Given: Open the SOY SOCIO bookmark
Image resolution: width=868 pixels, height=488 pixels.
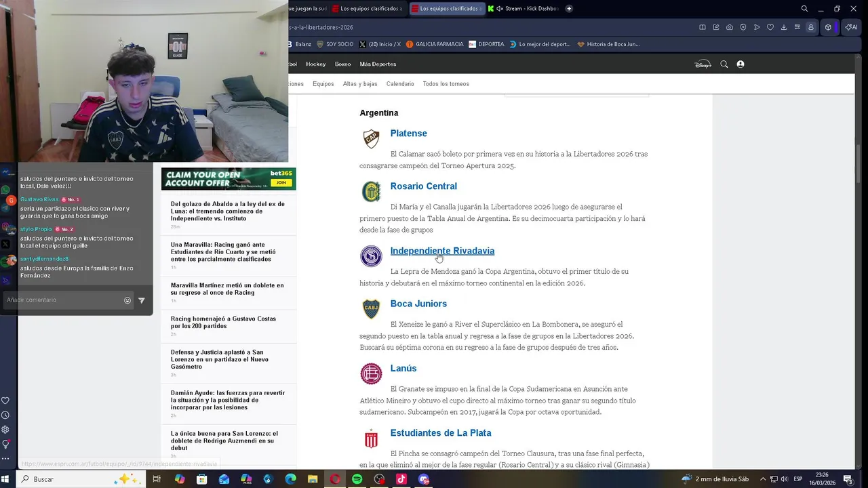Looking at the screenshot, I should click(335, 44).
